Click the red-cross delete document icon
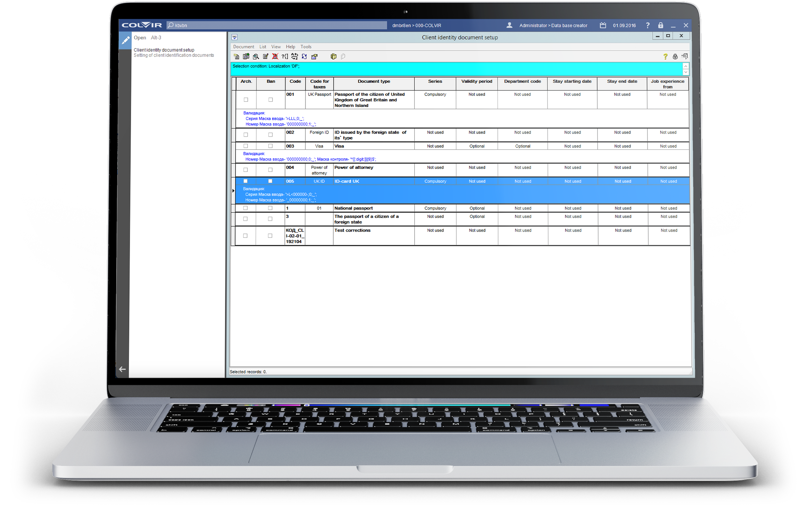Viewport: 812px width, 519px height. pyautogui.click(x=275, y=57)
